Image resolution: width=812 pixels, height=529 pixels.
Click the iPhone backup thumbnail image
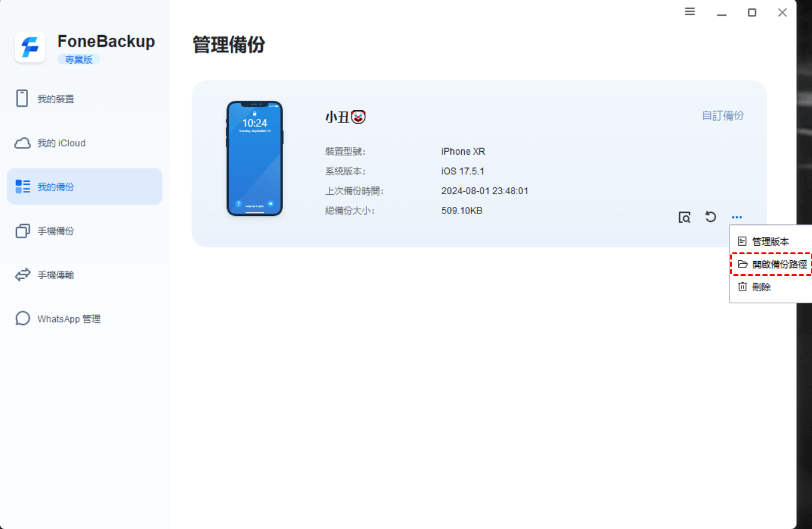[x=255, y=158]
